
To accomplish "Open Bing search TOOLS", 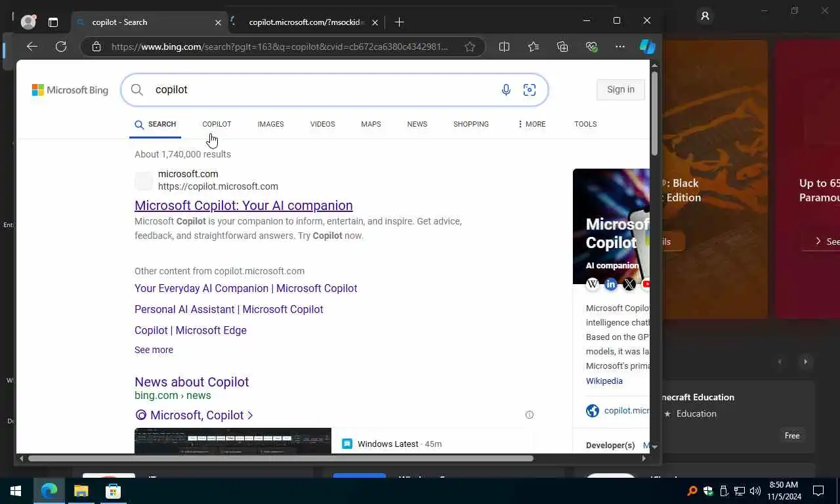I will tap(585, 124).
